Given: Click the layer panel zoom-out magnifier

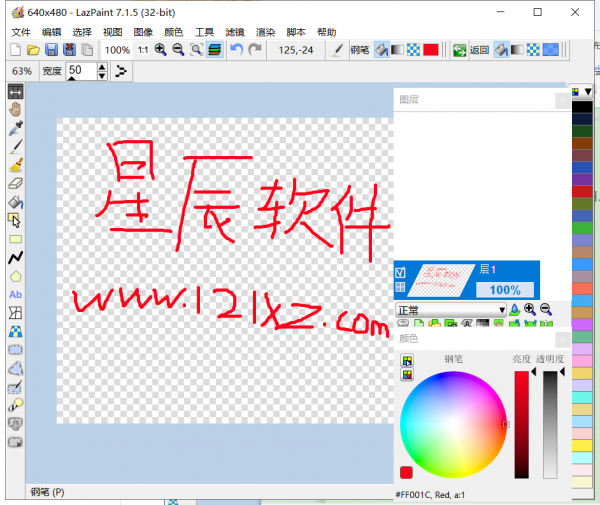Looking at the screenshot, I should (x=546, y=309).
